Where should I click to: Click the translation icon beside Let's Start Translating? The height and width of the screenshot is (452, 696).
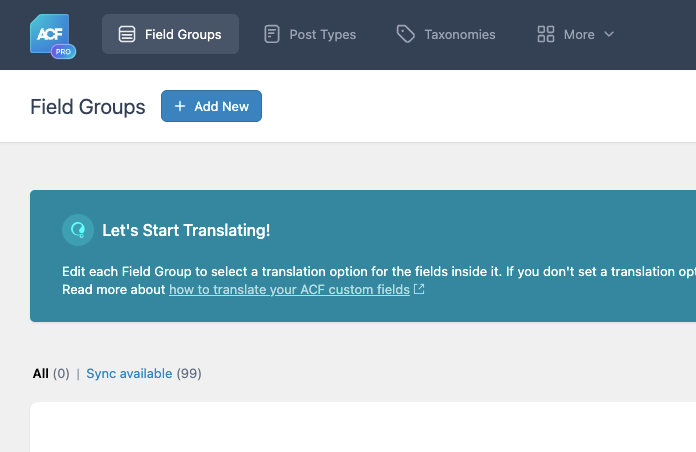coord(78,230)
